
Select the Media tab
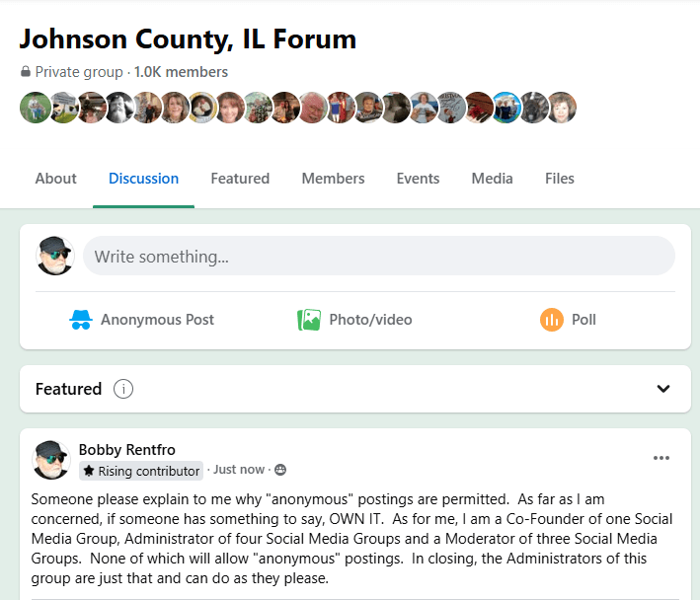[x=492, y=179]
